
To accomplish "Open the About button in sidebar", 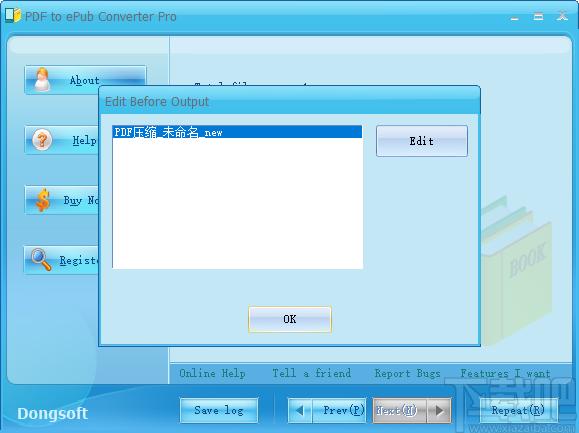I will [x=85, y=80].
